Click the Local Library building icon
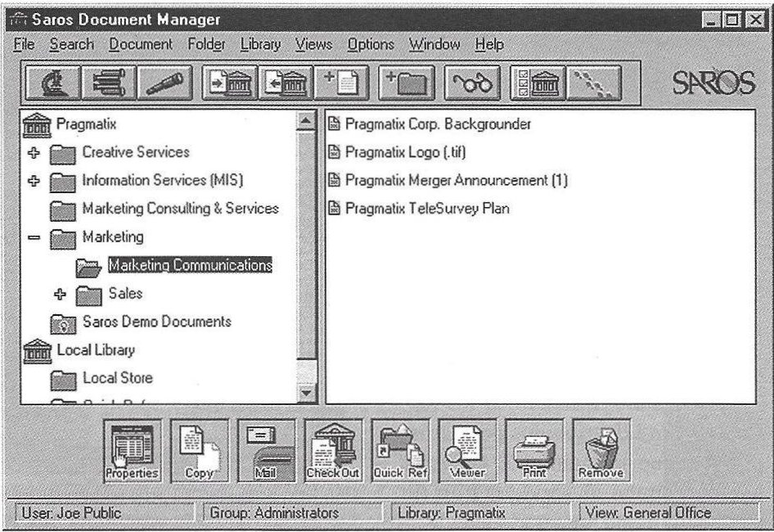This screenshot has width=774, height=532. pos(37,351)
